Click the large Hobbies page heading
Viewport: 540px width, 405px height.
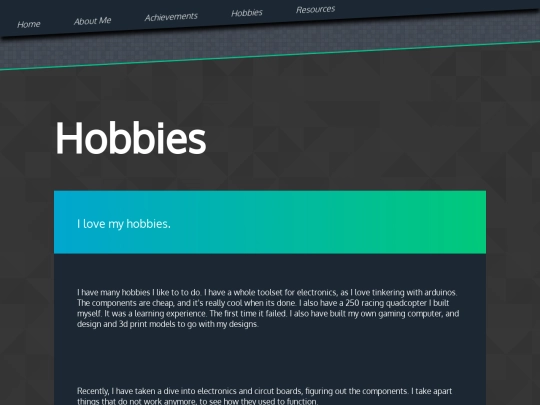coord(131,138)
